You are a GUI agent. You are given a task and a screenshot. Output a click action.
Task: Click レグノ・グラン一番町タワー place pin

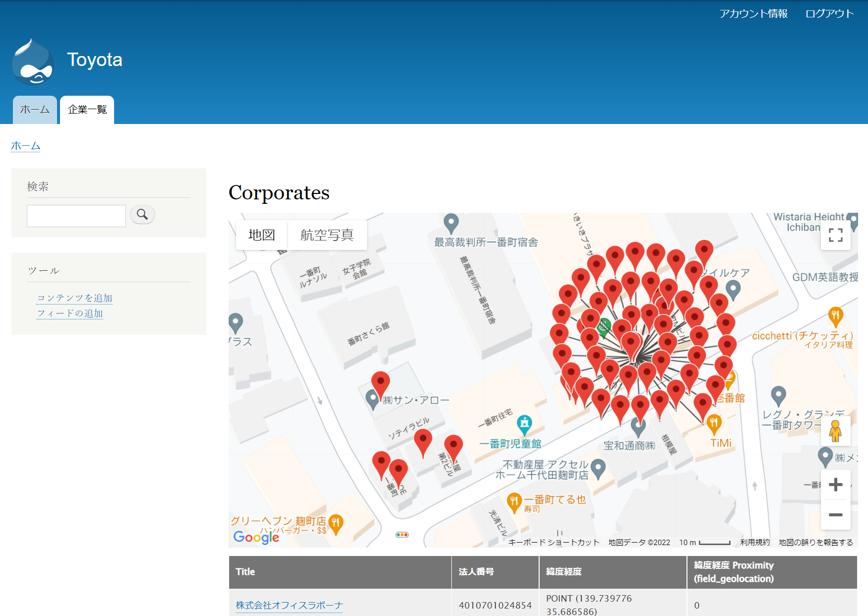pyautogui.click(x=779, y=397)
